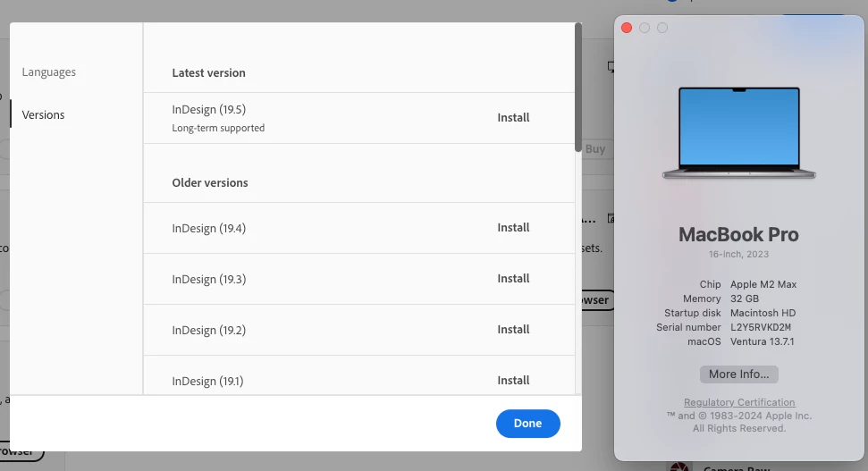The image size is (868, 471).
Task: Click the blue Done button
Action: click(x=527, y=424)
